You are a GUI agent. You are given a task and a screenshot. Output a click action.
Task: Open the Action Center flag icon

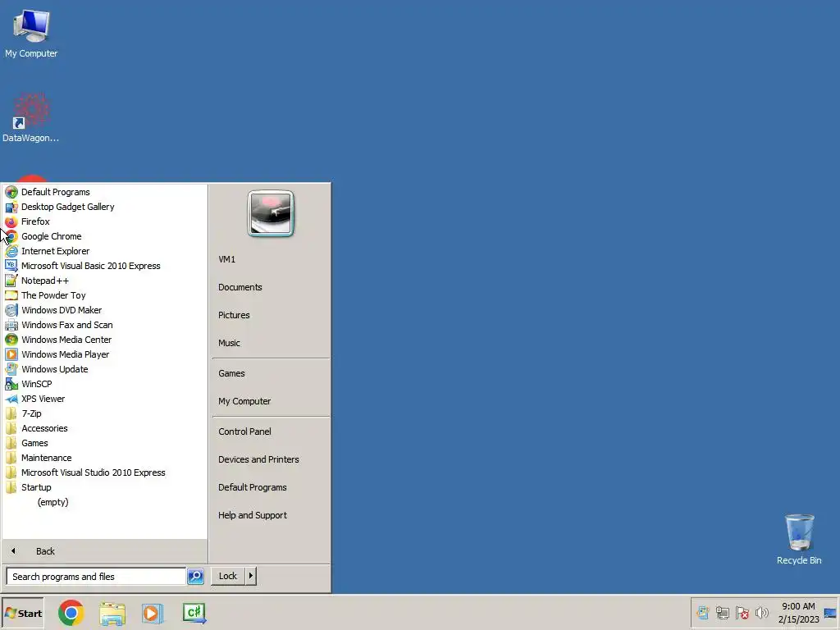(742, 613)
